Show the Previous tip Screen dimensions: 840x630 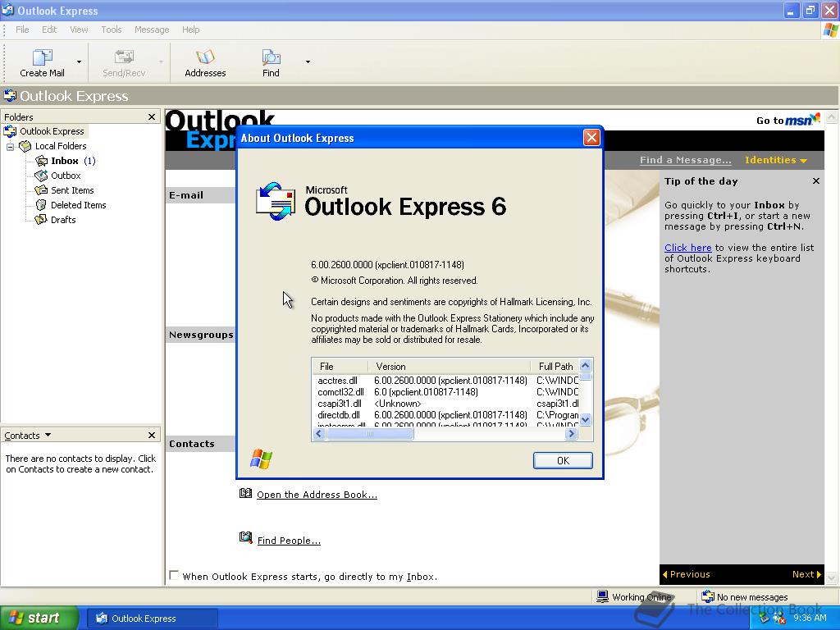(687, 574)
